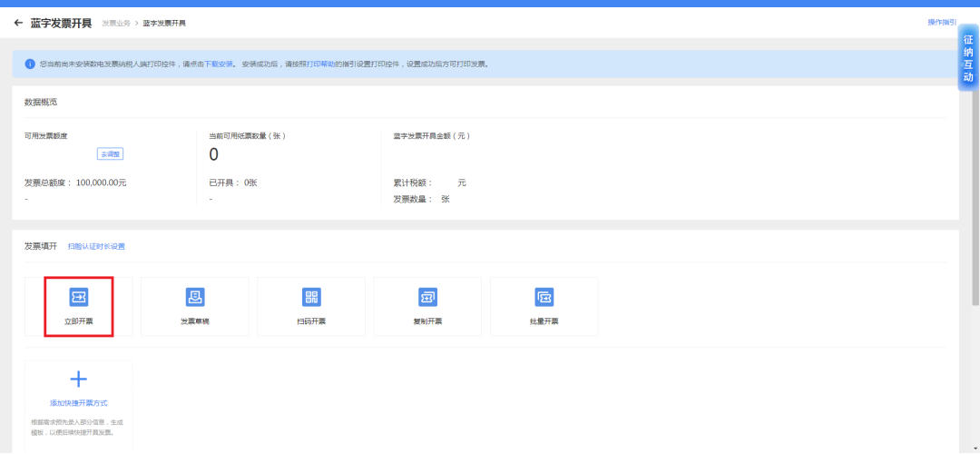Click the 数据概览 section heading
Image resolution: width=980 pixels, height=454 pixels.
tap(41, 102)
